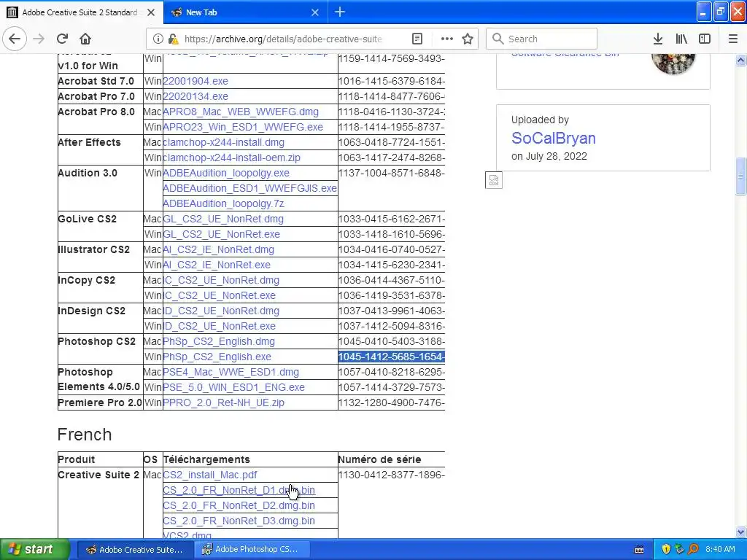Click clamchop-x244-install-oem.zip link
Image resolution: width=747 pixels, height=560 pixels.
pos(231,157)
